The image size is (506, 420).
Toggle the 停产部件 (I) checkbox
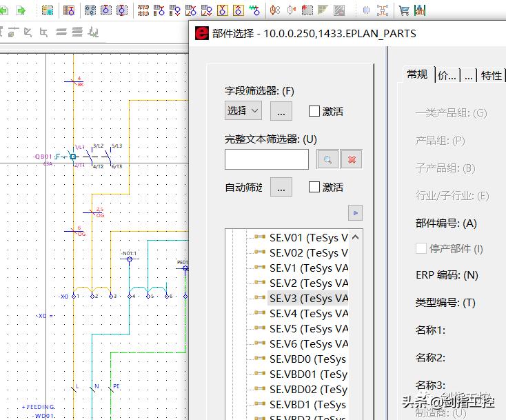point(421,248)
